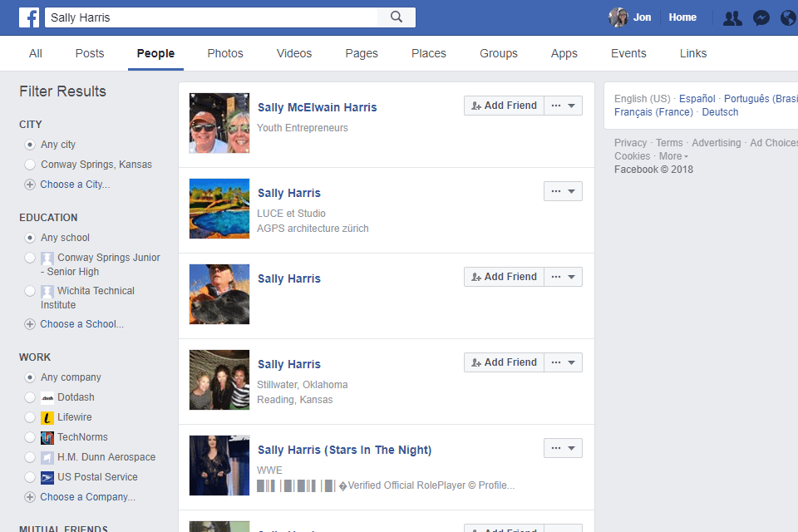
Task: Expand dropdown arrow for LUCE et Studio result
Action: click(572, 191)
